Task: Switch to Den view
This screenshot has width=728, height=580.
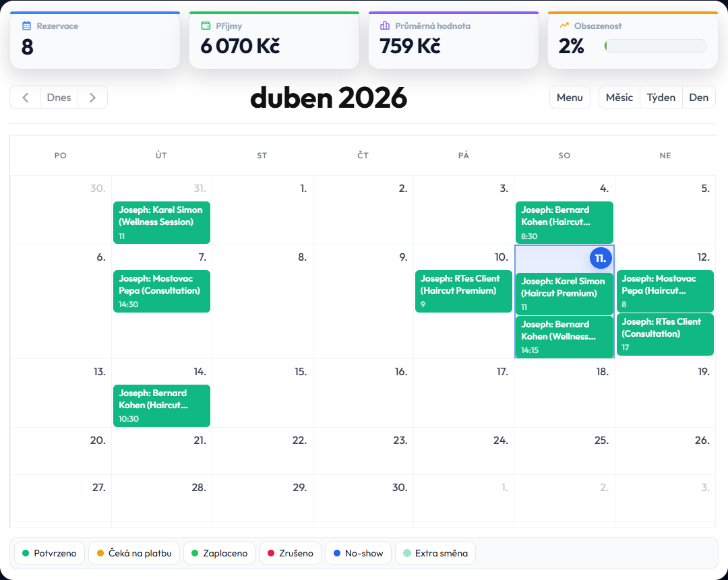Action: click(698, 97)
